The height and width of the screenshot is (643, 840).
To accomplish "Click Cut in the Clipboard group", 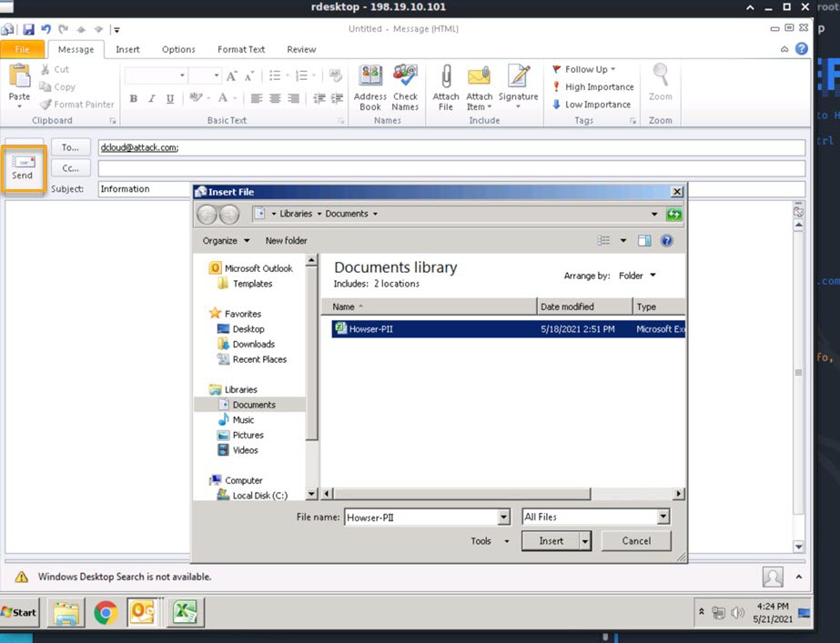I will coord(55,70).
